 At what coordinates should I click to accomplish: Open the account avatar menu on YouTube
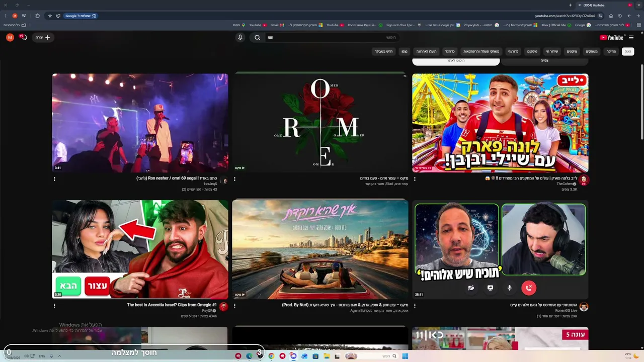10,37
